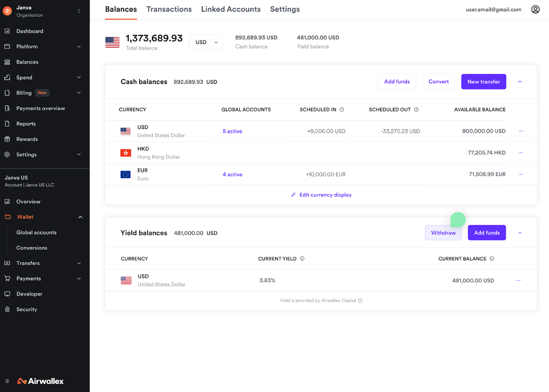Click the Withdraw button

pyautogui.click(x=443, y=233)
